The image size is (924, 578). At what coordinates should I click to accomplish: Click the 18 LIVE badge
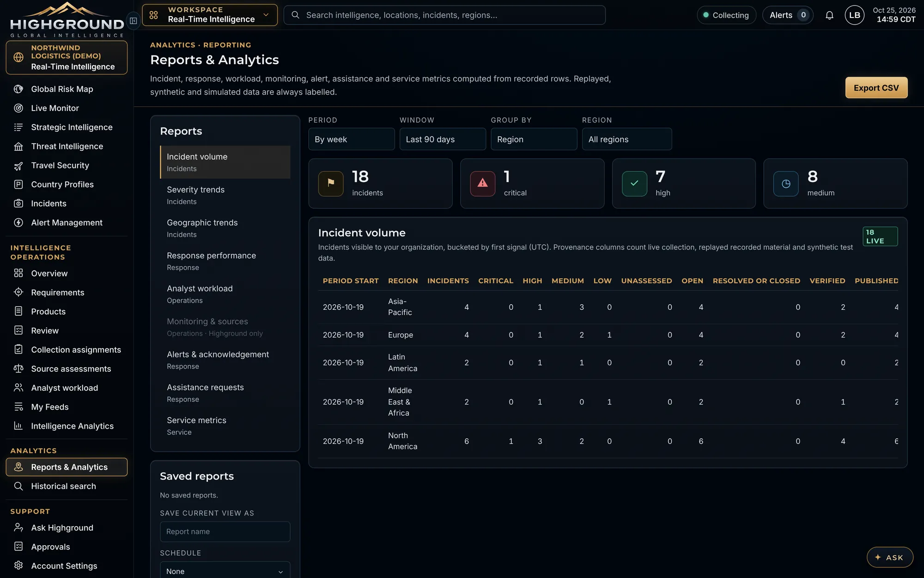click(880, 236)
